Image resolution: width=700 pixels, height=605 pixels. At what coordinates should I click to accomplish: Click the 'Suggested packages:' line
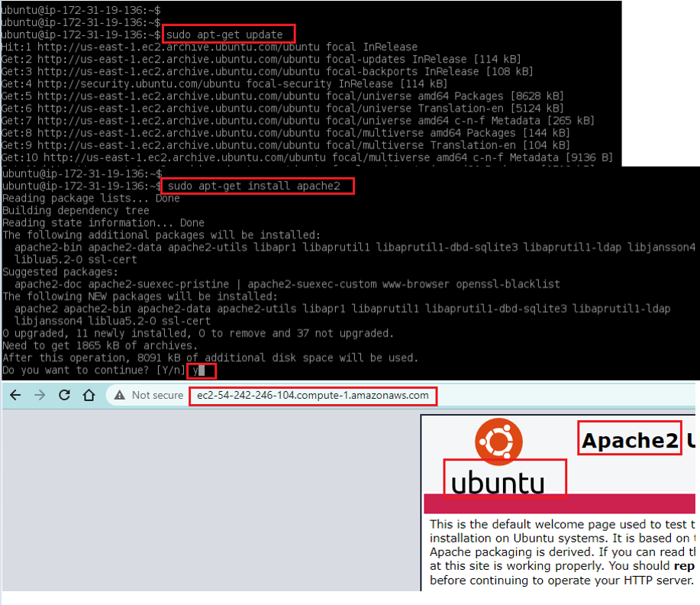(60, 272)
